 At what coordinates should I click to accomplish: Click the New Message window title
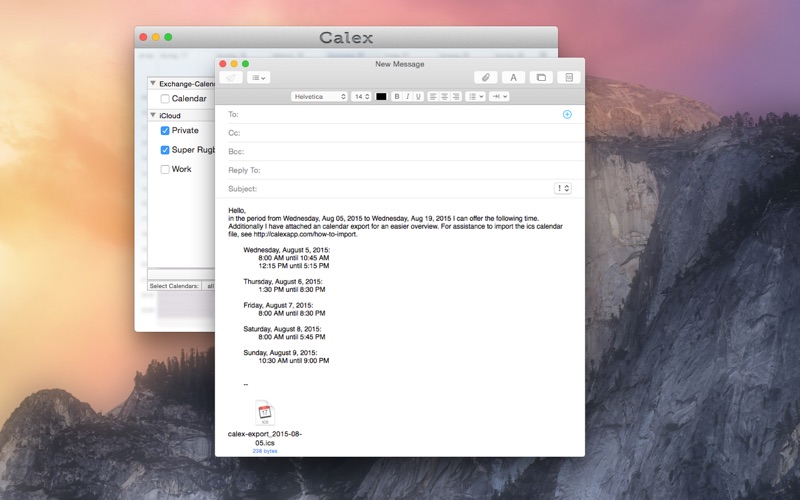(399, 64)
